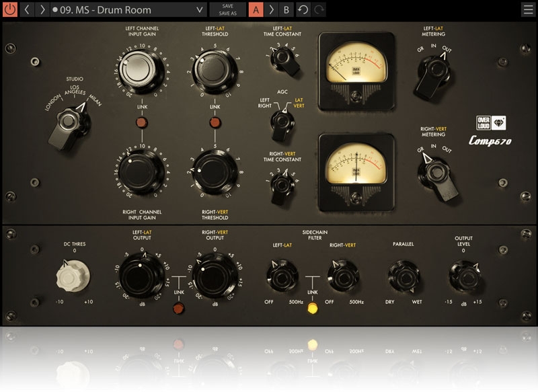Open the preset dropdown list
Image resolution: width=538 pixels, height=392 pixels.
pyautogui.click(x=199, y=10)
